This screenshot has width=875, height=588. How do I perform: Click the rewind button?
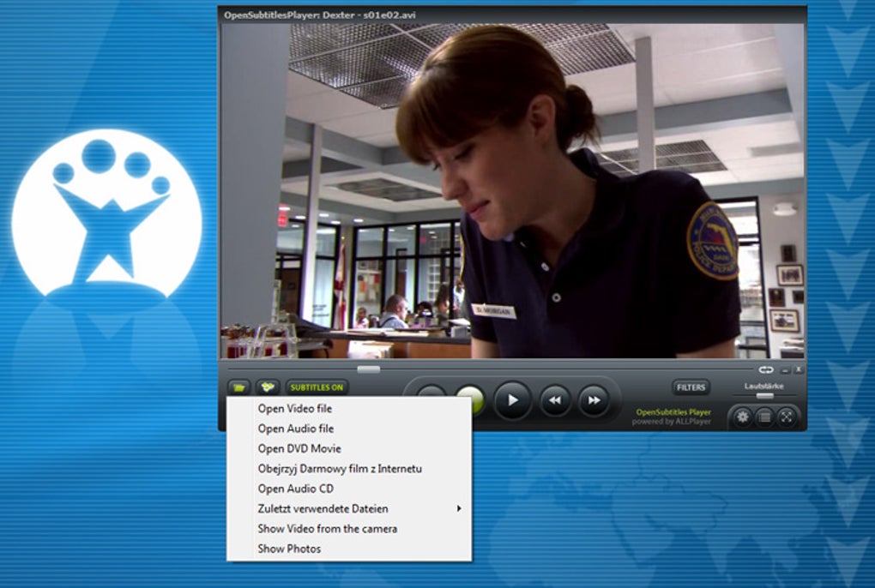point(555,400)
